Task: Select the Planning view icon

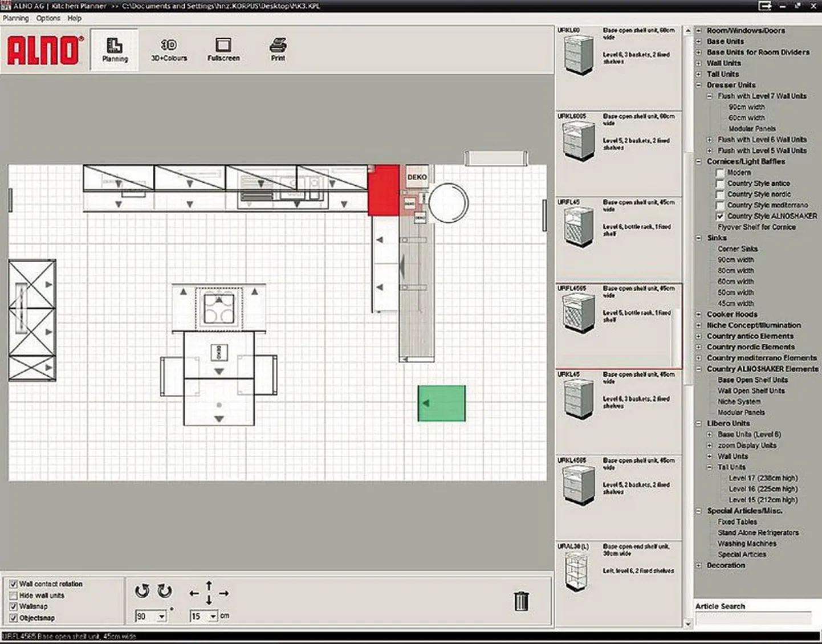Action: [115, 50]
